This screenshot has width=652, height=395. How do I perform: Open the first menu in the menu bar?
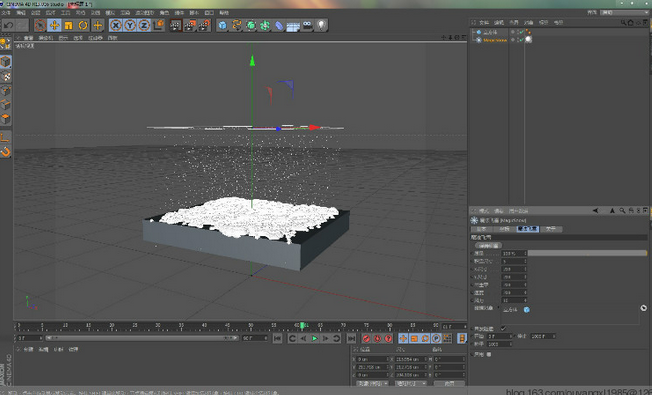[x=5, y=13]
